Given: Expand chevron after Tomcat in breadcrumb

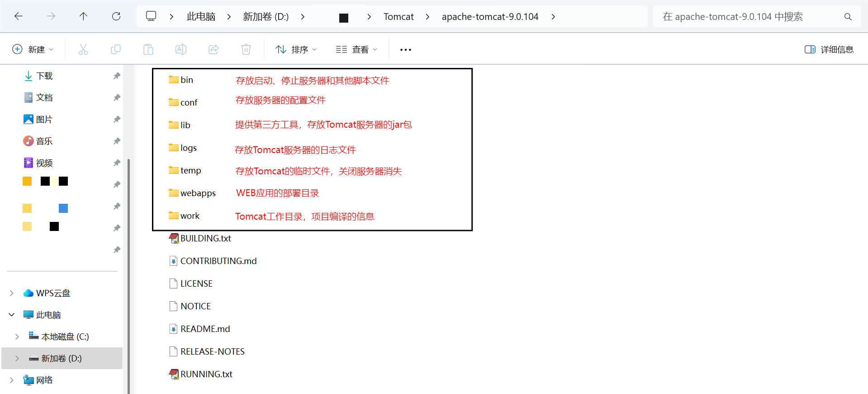Looking at the screenshot, I should tap(427, 17).
